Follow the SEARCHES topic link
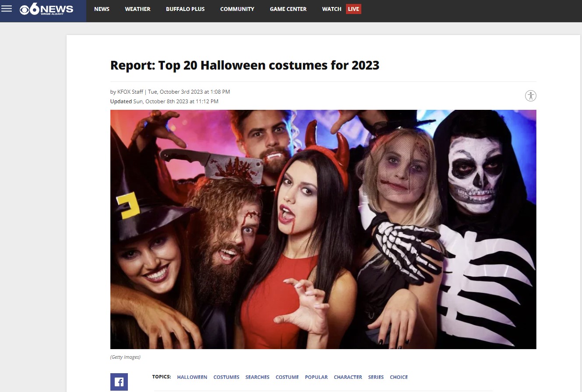582x392 pixels. [x=257, y=377]
